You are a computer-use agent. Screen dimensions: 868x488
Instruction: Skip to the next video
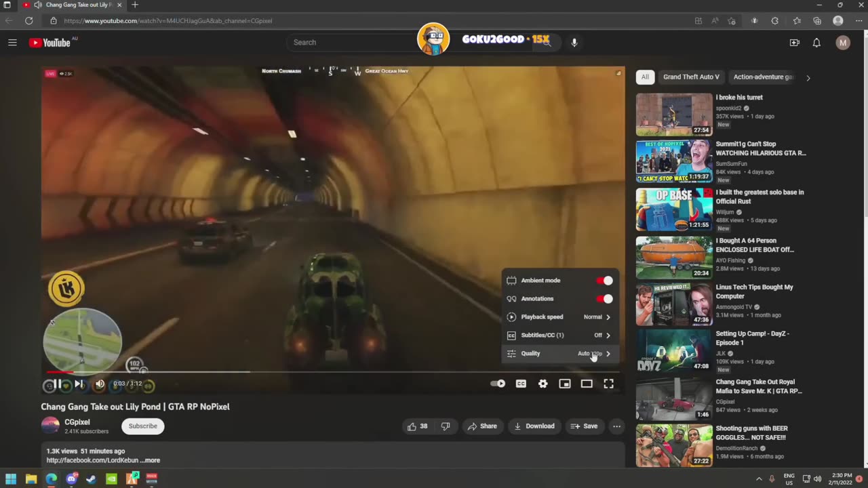pos(79,384)
